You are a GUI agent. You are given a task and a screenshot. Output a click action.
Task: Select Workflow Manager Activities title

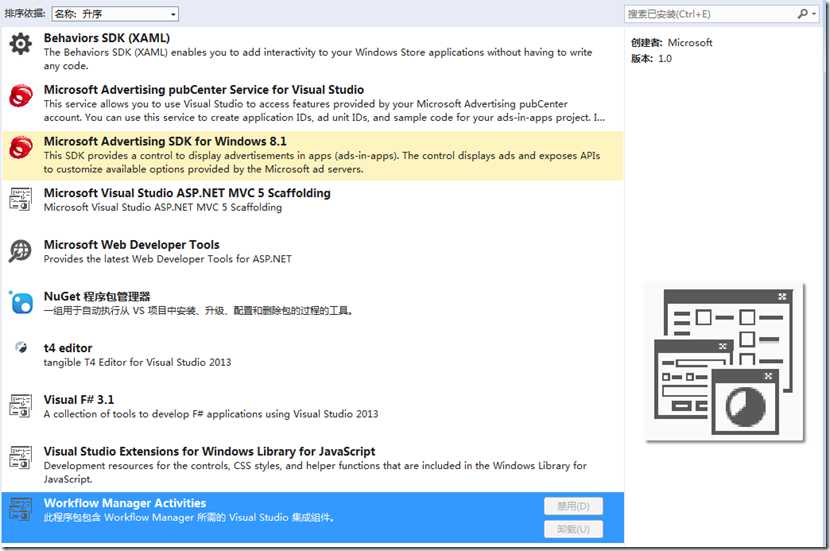click(x=125, y=503)
